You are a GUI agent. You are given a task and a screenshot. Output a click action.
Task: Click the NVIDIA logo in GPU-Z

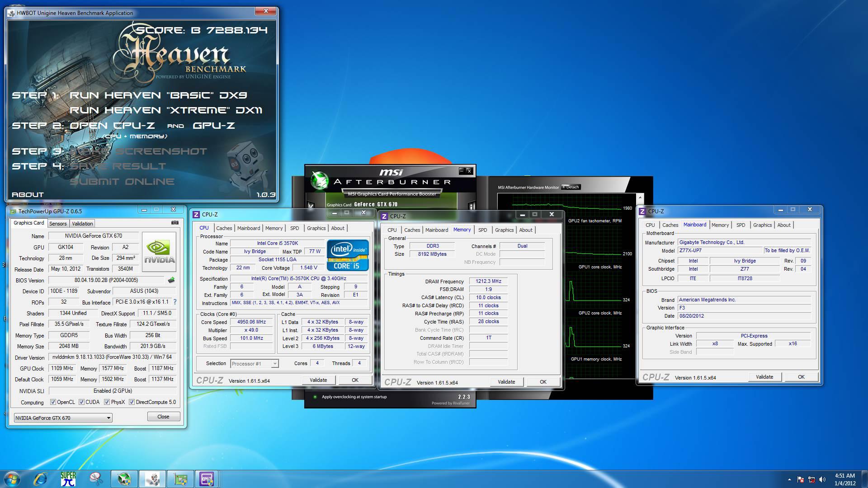pos(159,252)
